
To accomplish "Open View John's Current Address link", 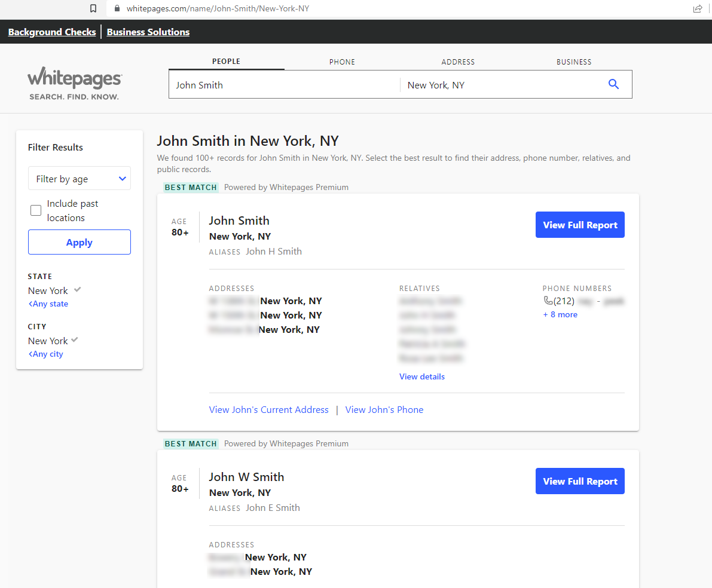I will (x=269, y=409).
